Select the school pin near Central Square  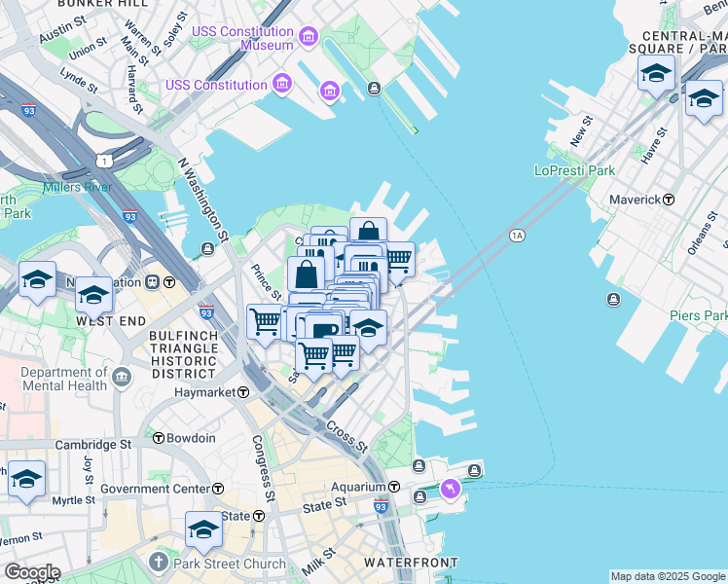656,76
